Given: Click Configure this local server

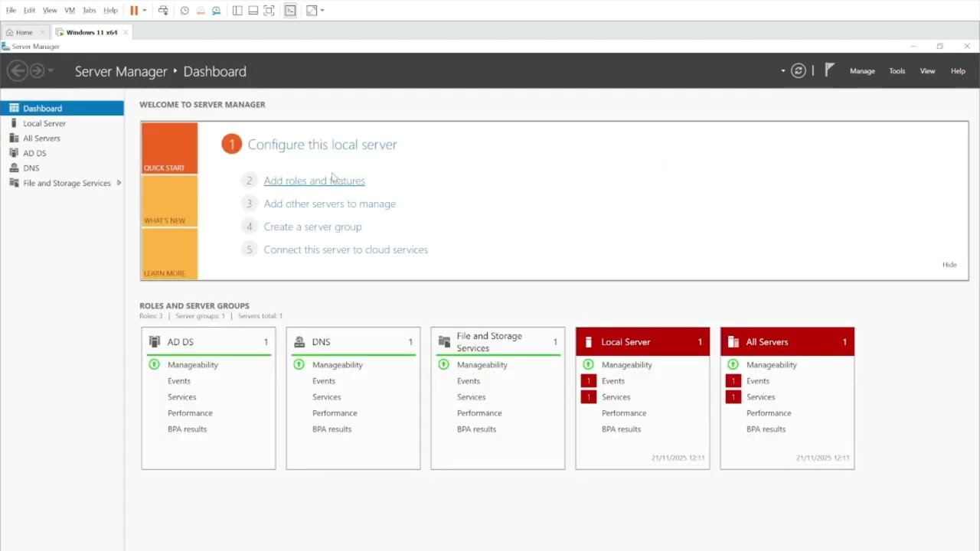Looking at the screenshot, I should click(322, 145).
